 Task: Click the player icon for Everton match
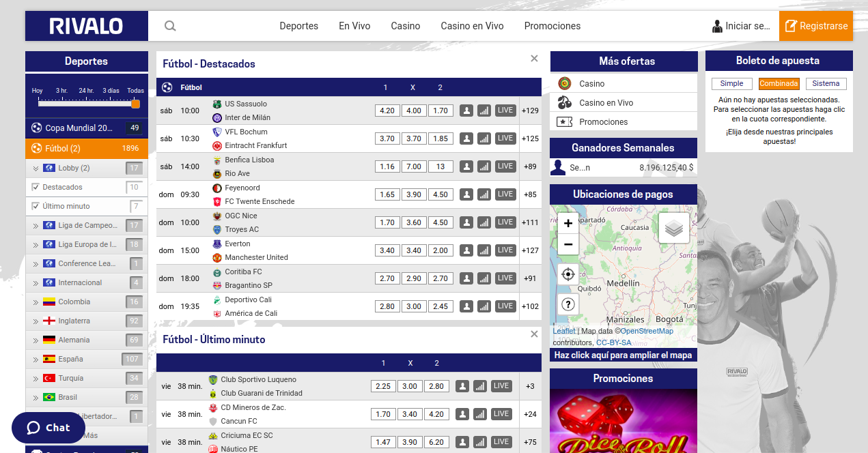(466, 250)
